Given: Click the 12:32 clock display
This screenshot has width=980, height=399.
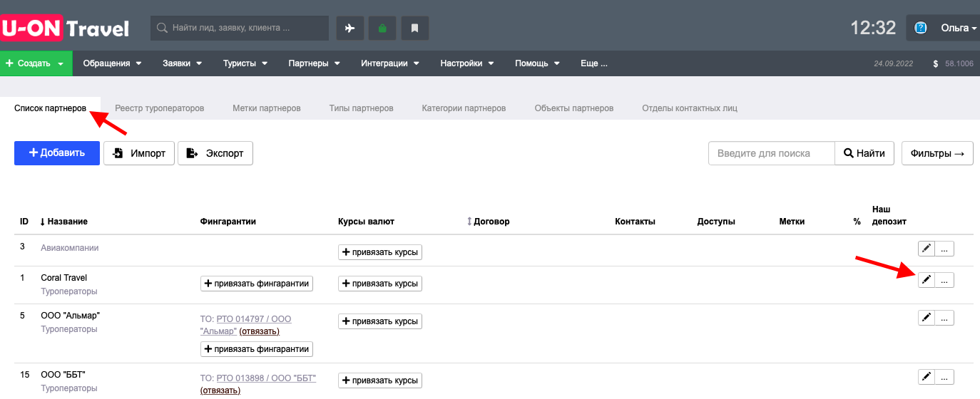Looking at the screenshot, I should [x=872, y=28].
